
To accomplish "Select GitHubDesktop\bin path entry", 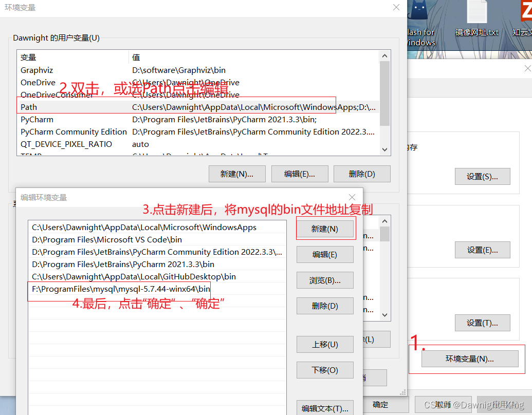I will [157, 277].
